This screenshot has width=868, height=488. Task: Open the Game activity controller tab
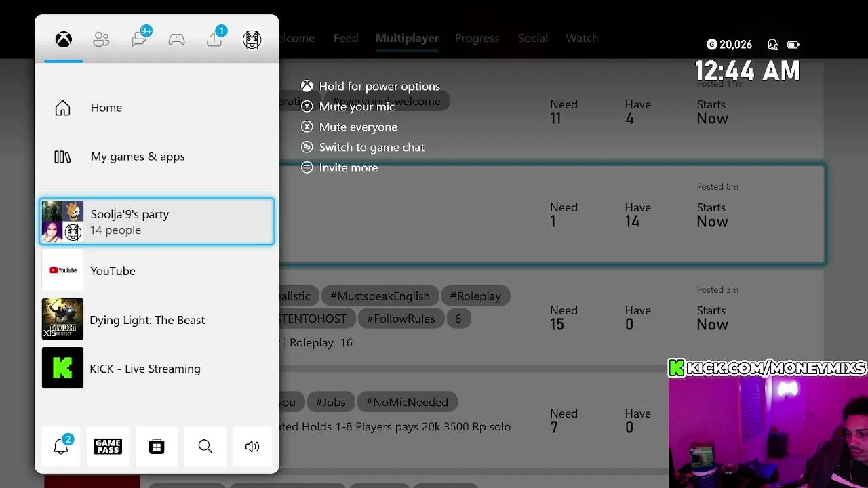[176, 39]
